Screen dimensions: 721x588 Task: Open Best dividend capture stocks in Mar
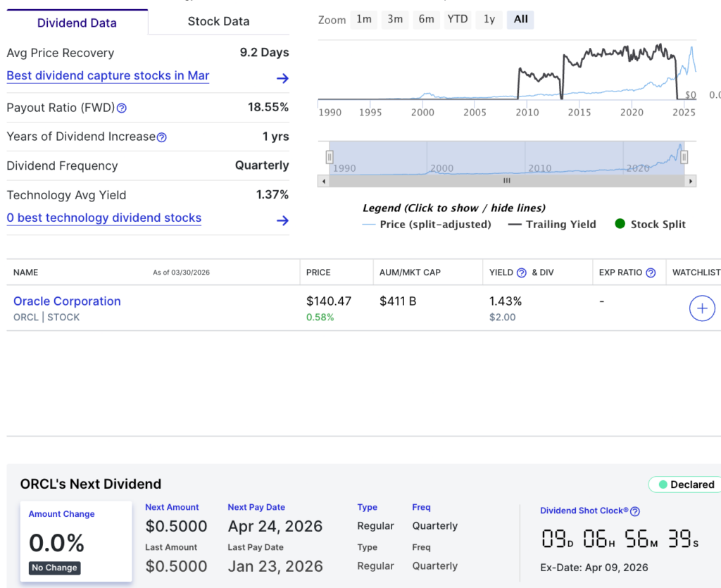point(108,76)
